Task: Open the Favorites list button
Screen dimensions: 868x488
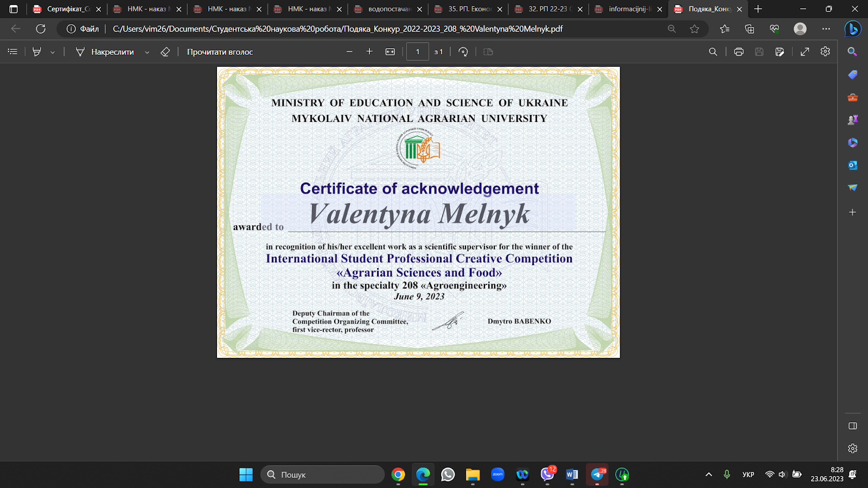Action: point(724,29)
